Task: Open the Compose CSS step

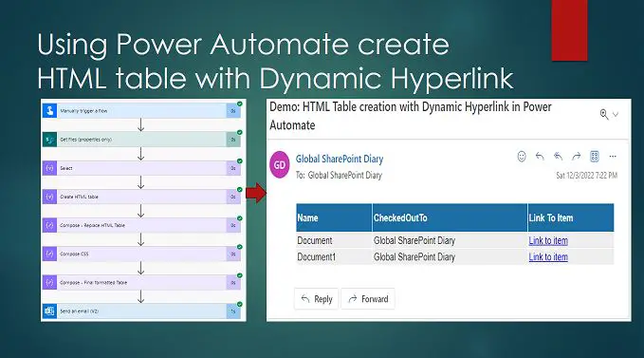Action: (141, 254)
